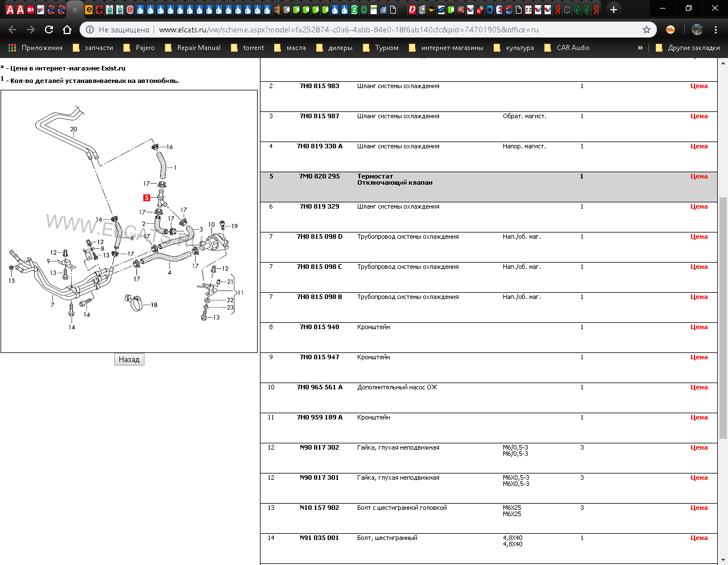Click Цена for part 7H0 815 983
Image resolution: width=728 pixels, height=565 pixels.
tap(699, 86)
